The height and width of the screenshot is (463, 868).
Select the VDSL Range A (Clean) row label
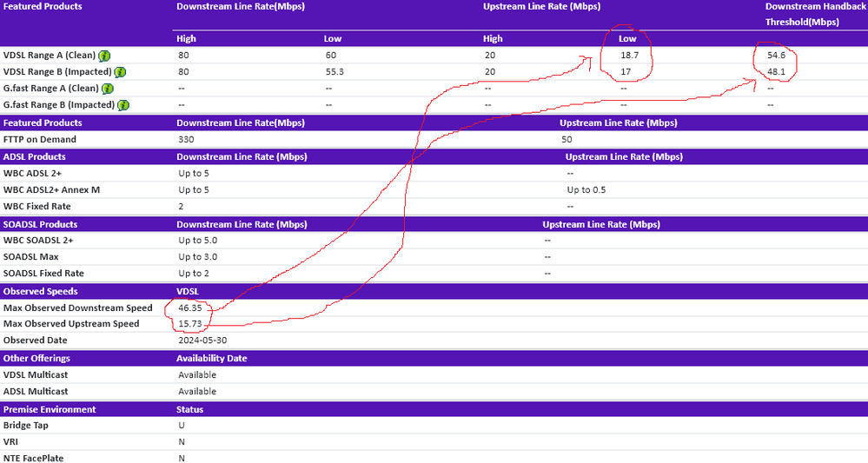(x=49, y=56)
